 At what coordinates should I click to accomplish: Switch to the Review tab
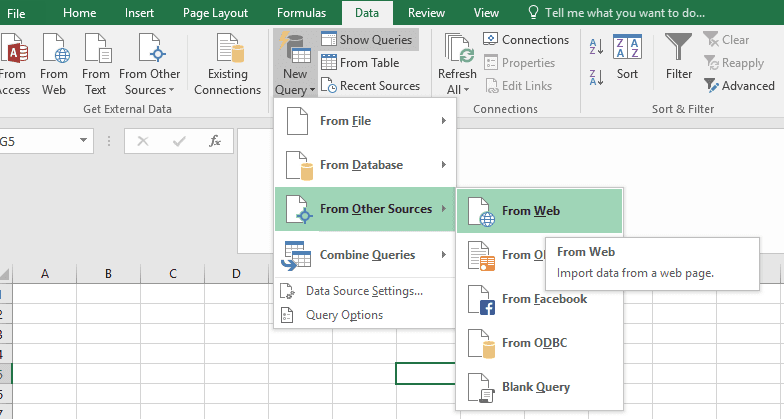[426, 13]
